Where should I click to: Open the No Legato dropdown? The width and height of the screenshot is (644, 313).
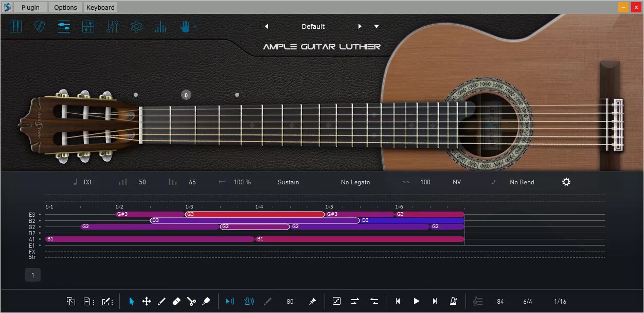point(355,182)
